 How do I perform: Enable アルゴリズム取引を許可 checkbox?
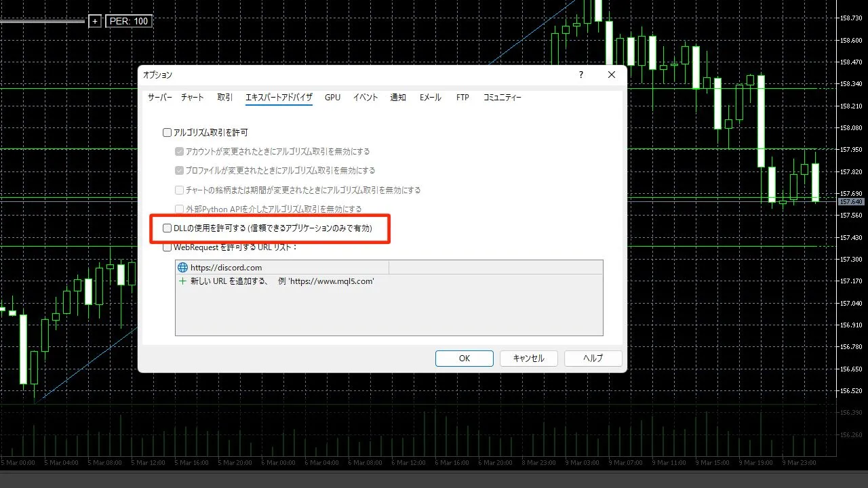tap(167, 132)
